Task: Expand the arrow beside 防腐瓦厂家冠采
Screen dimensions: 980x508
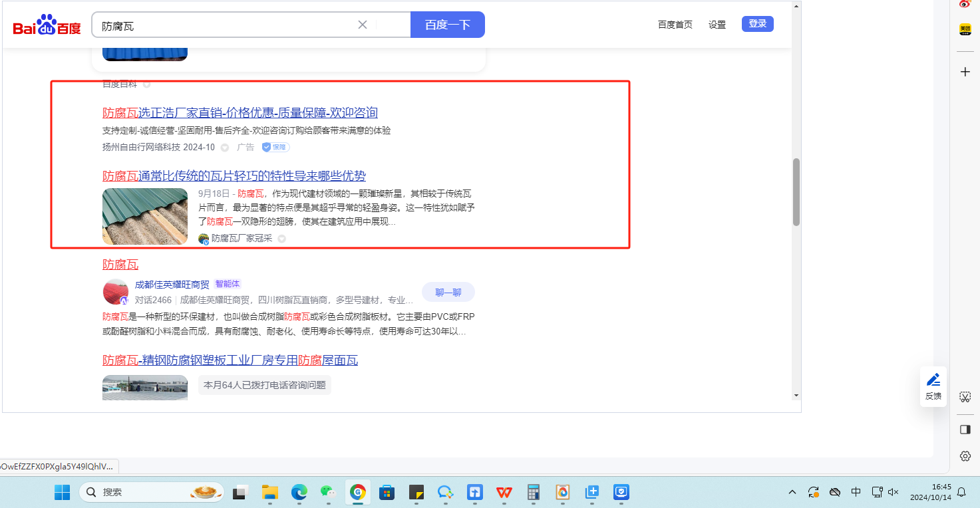Action: [x=281, y=239]
